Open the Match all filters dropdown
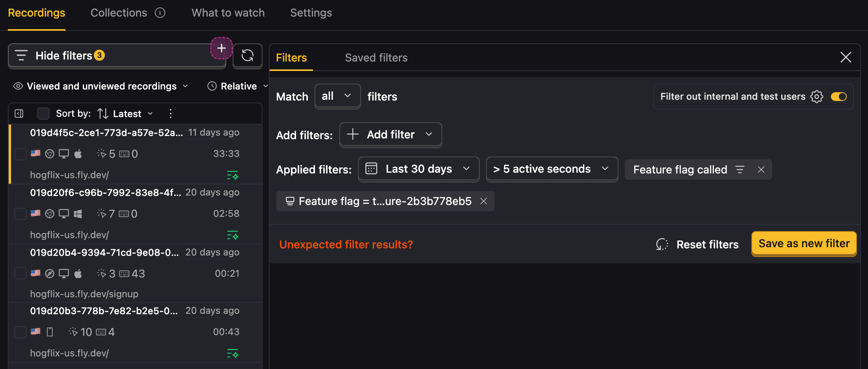Image resolution: width=868 pixels, height=369 pixels. pos(337,96)
